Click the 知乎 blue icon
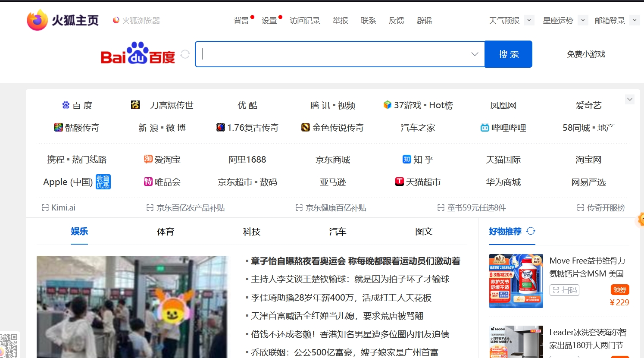This screenshot has height=358, width=644. (x=407, y=159)
